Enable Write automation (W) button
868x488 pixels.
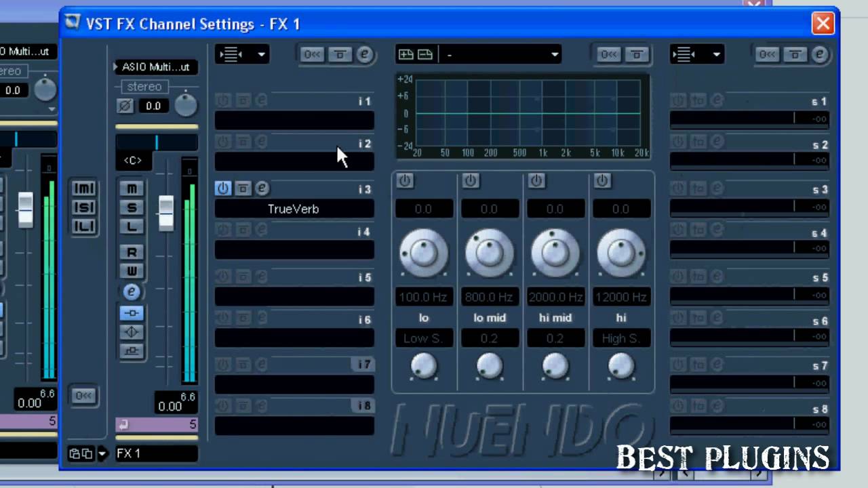click(x=132, y=271)
